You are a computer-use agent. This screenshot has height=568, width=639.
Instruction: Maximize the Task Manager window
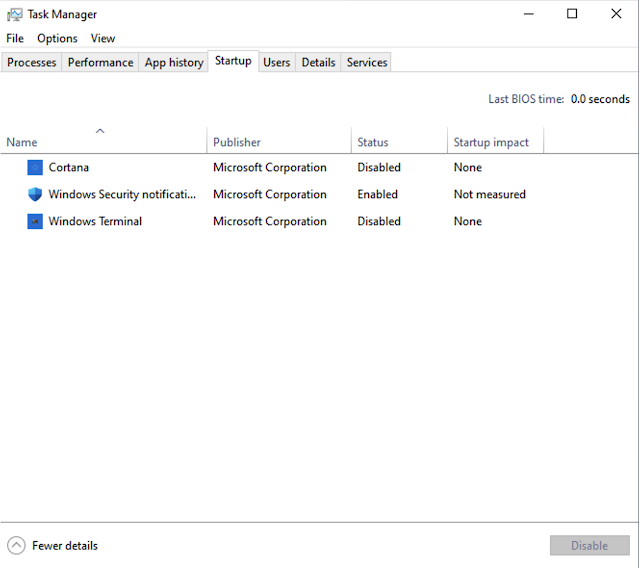click(572, 14)
